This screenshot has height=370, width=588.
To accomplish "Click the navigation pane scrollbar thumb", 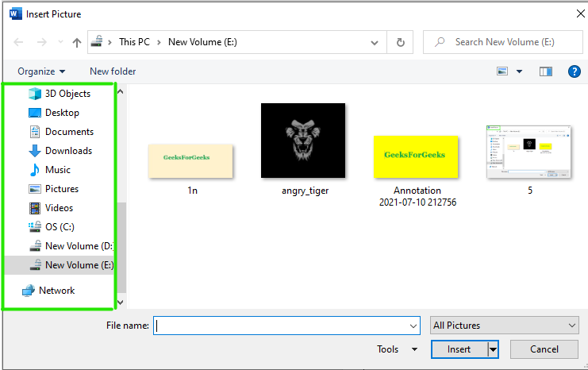I will point(121,248).
